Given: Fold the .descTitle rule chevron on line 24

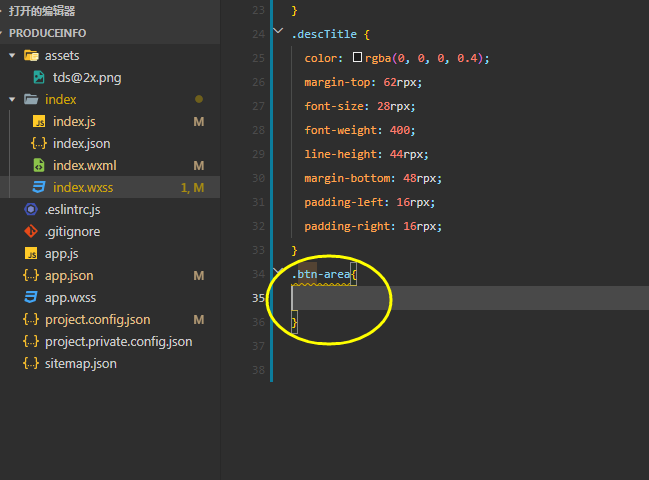Looking at the screenshot, I should [x=278, y=31].
